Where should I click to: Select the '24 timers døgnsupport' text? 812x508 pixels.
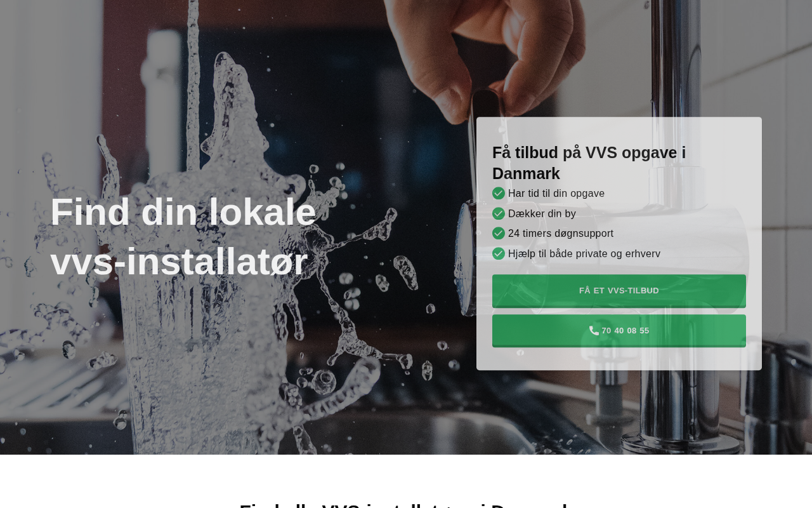point(561,233)
